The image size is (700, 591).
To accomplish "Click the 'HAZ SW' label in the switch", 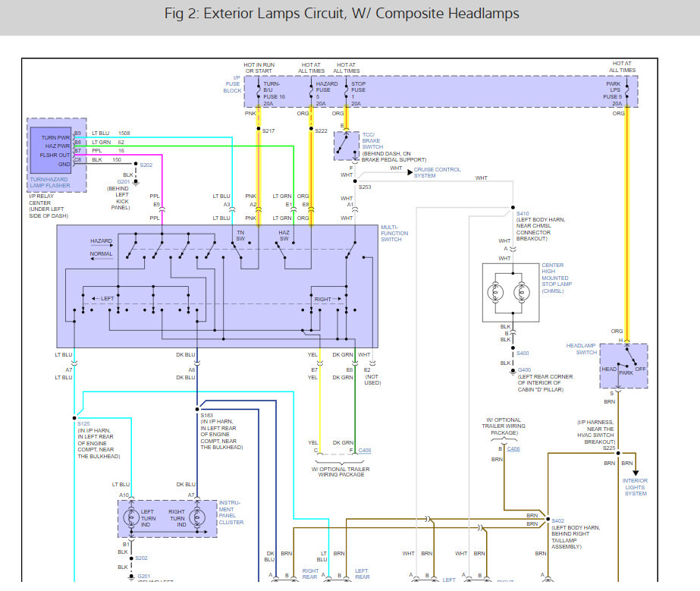I will coord(284,235).
